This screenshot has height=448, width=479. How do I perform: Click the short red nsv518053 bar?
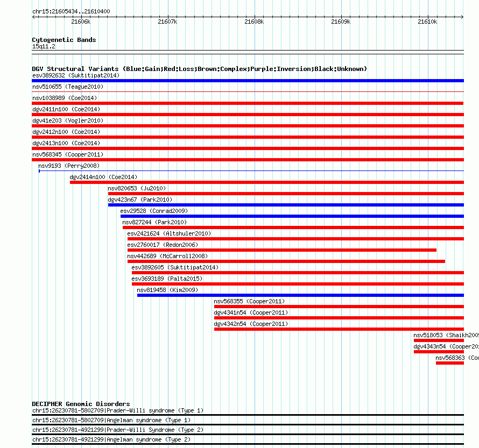point(439,340)
